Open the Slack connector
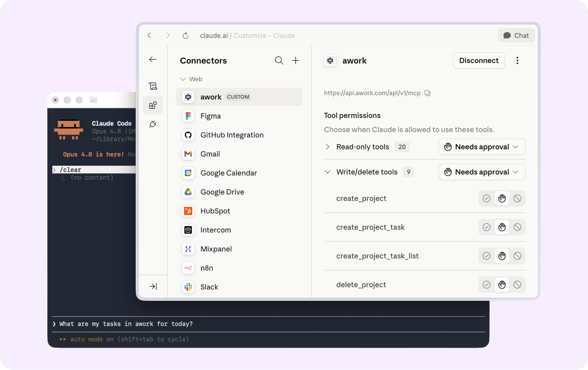Image resolution: width=588 pixels, height=370 pixels. 239,287
